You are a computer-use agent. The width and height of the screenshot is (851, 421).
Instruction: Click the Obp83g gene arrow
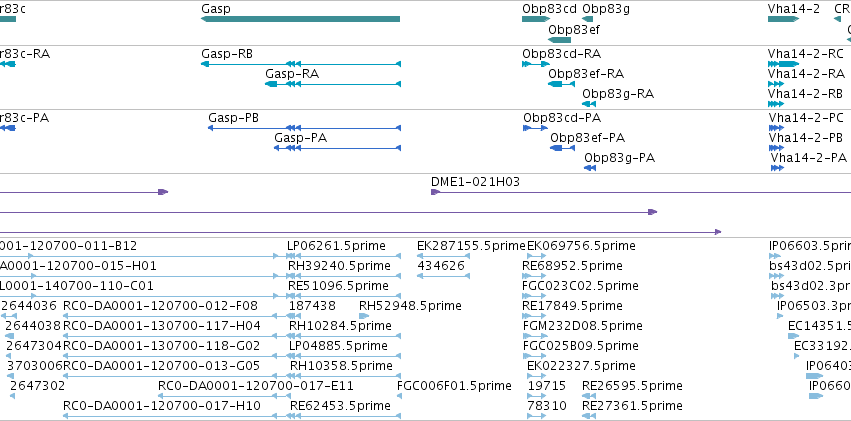coord(587,19)
